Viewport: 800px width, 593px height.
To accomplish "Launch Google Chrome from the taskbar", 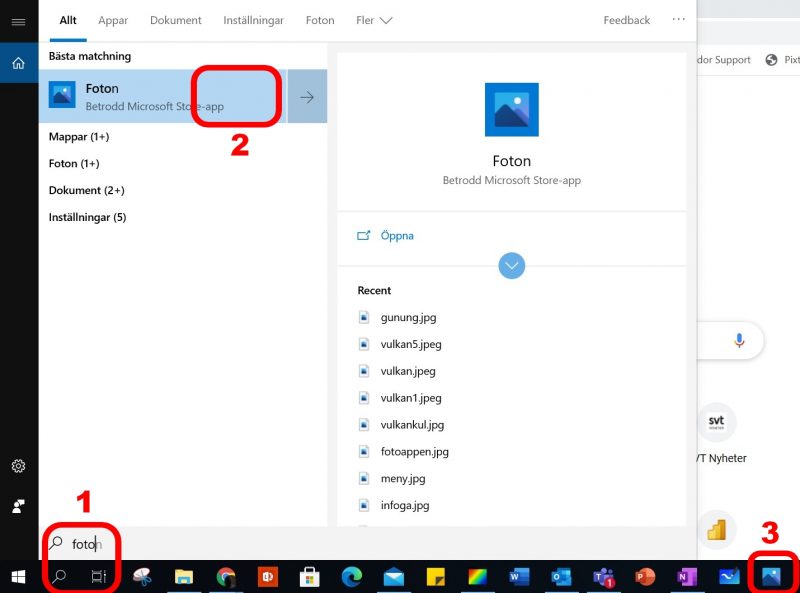I will pos(226,577).
